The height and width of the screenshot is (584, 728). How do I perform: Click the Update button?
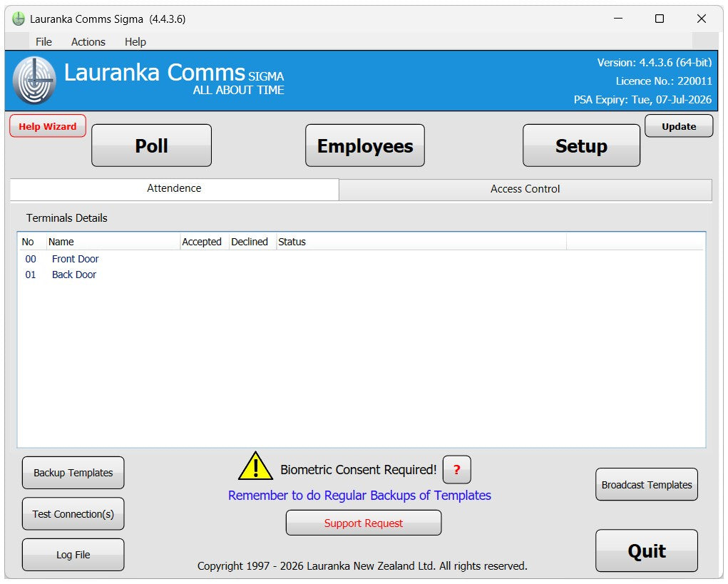[x=679, y=126]
